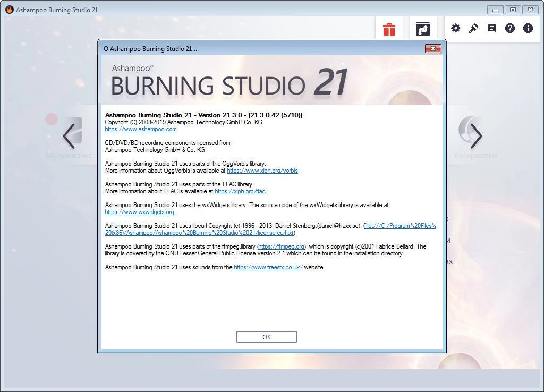
Task: Open the switch/share arrow icon in toolbar
Action: tap(422, 29)
